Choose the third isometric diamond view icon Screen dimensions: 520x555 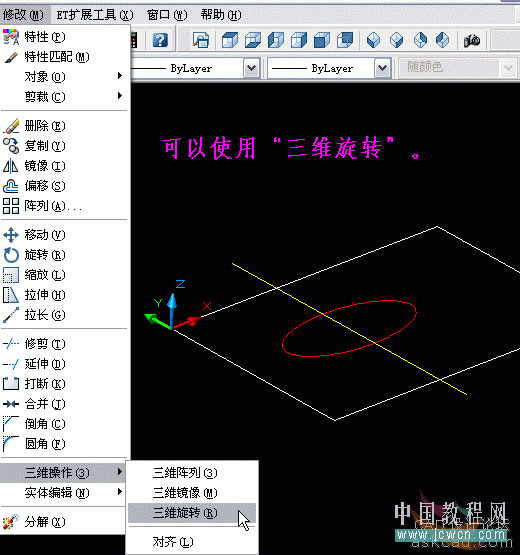(x=420, y=40)
